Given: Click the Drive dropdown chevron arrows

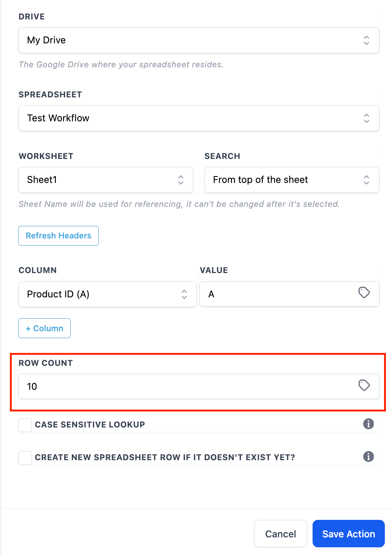Looking at the screenshot, I should point(366,40).
